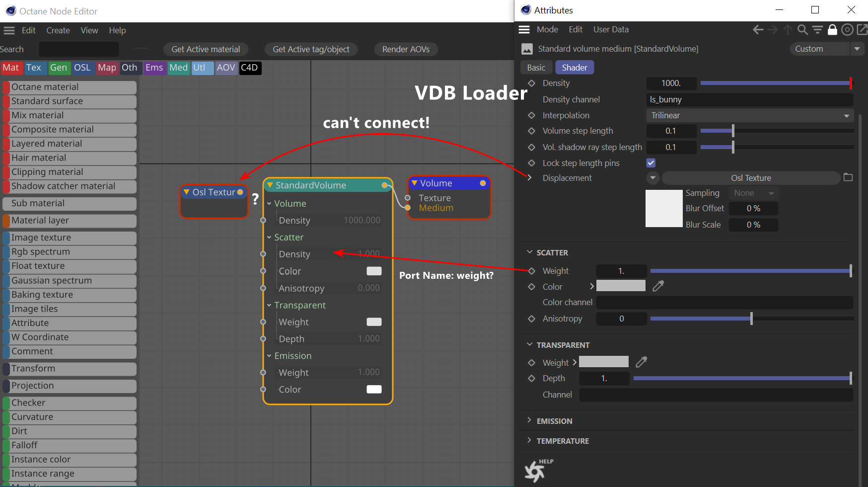Open a new Attributes manager window
This screenshot has width=868, height=487.
862,30
